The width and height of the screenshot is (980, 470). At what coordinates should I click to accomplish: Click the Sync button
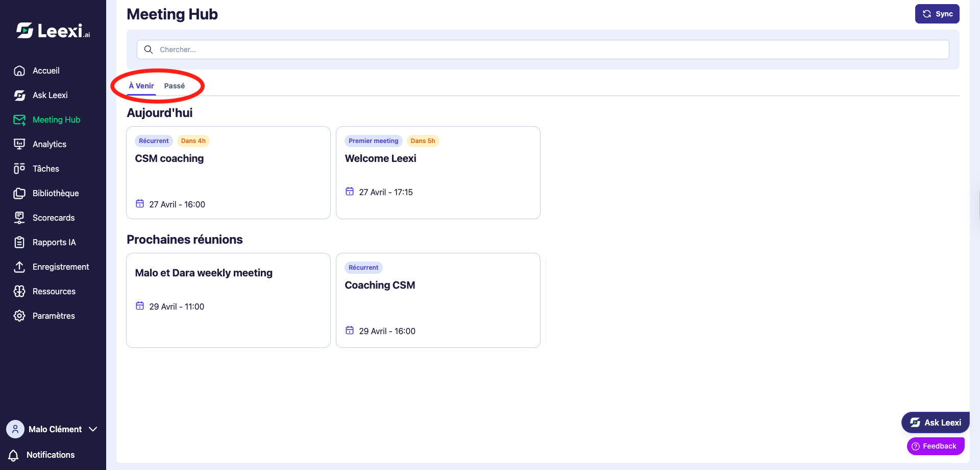coord(937,14)
